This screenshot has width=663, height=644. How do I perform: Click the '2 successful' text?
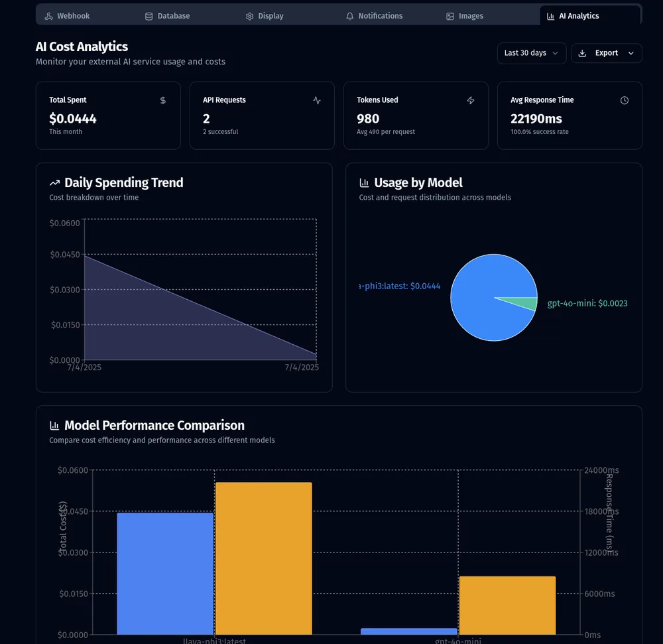tap(220, 132)
